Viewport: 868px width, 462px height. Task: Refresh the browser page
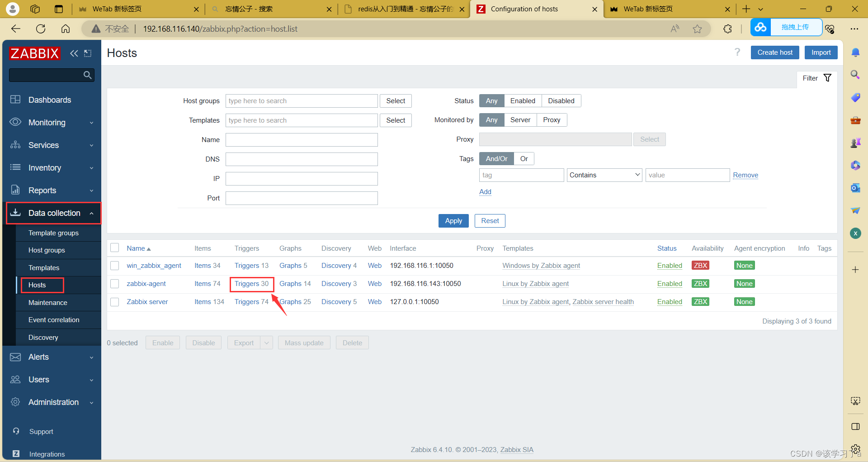[41, 29]
